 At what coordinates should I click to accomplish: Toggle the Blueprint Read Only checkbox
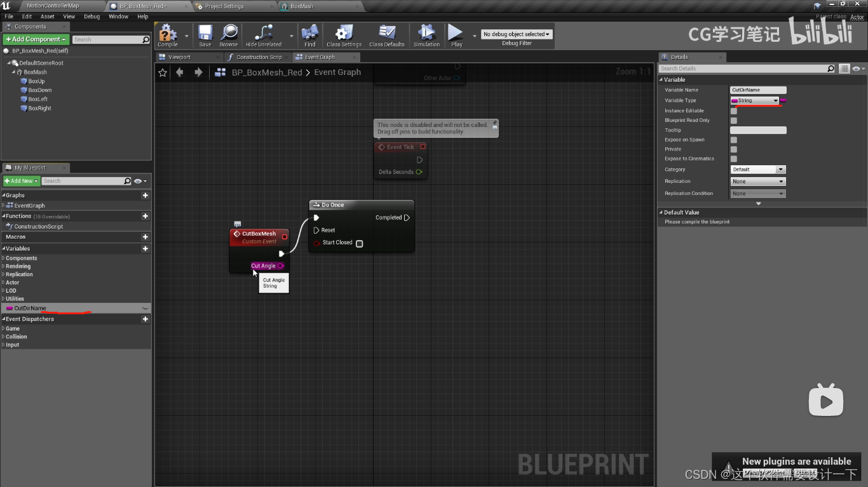pos(734,121)
